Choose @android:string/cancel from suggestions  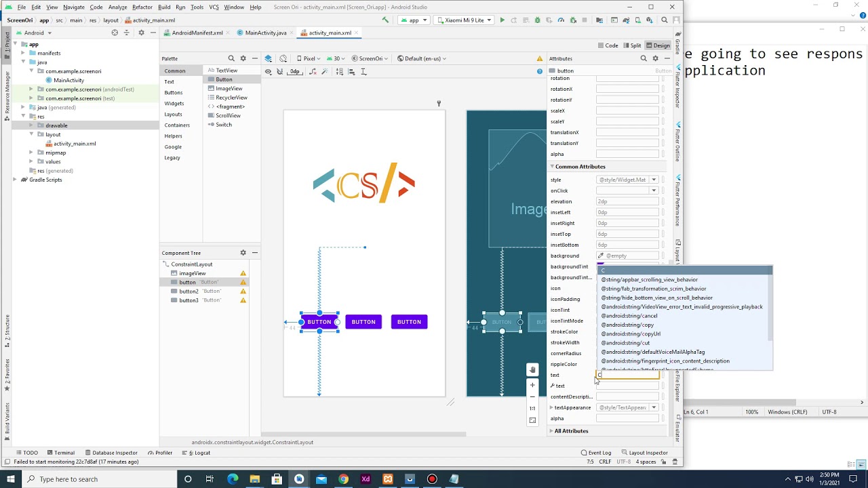[629, 316]
